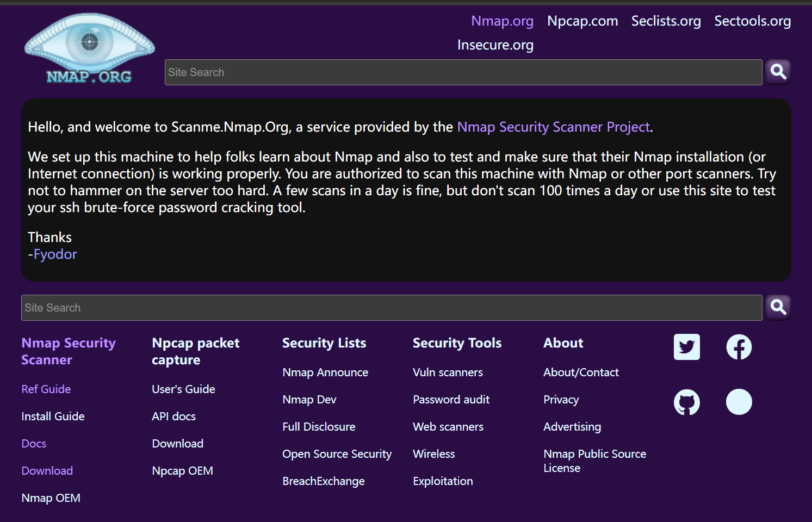Open the Fyodor signature link
The height and width of the screenshot is (522, 812).
[x=55, y=254]
